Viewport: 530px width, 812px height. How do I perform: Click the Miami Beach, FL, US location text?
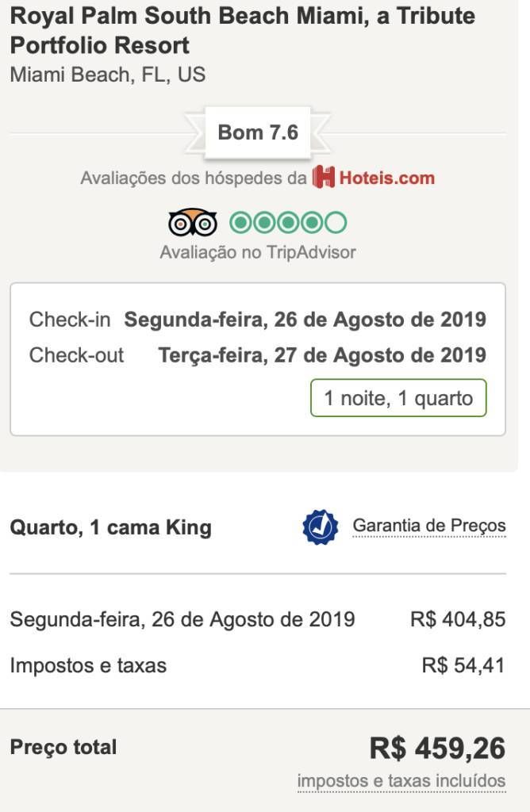(108, 75)
